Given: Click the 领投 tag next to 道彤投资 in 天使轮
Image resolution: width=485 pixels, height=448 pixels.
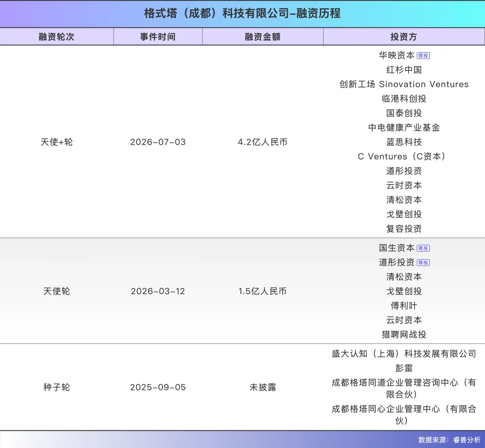Looking at the screenshot, I should 423,263.
